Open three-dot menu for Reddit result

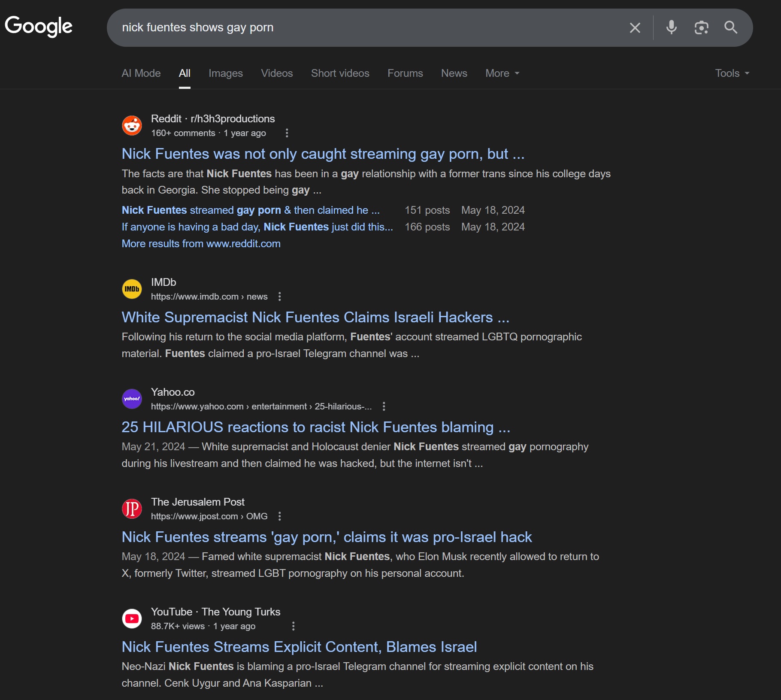click(x=287, y=133)
